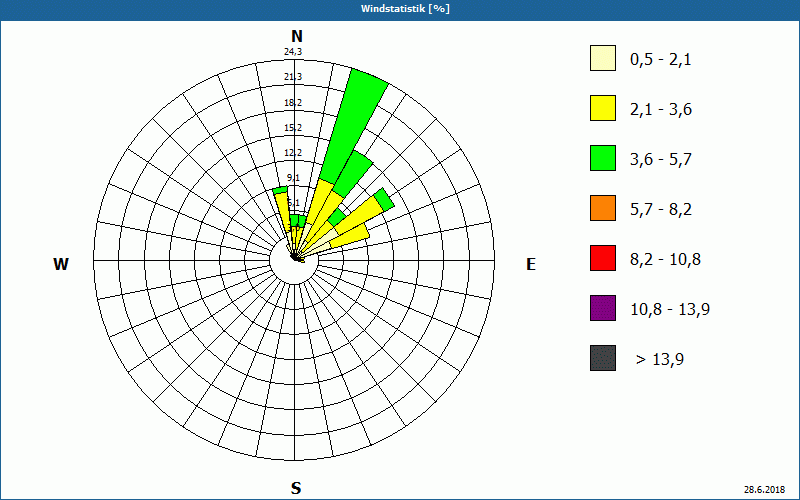
Task: Click the N compass label
Action: click(296, 36)
